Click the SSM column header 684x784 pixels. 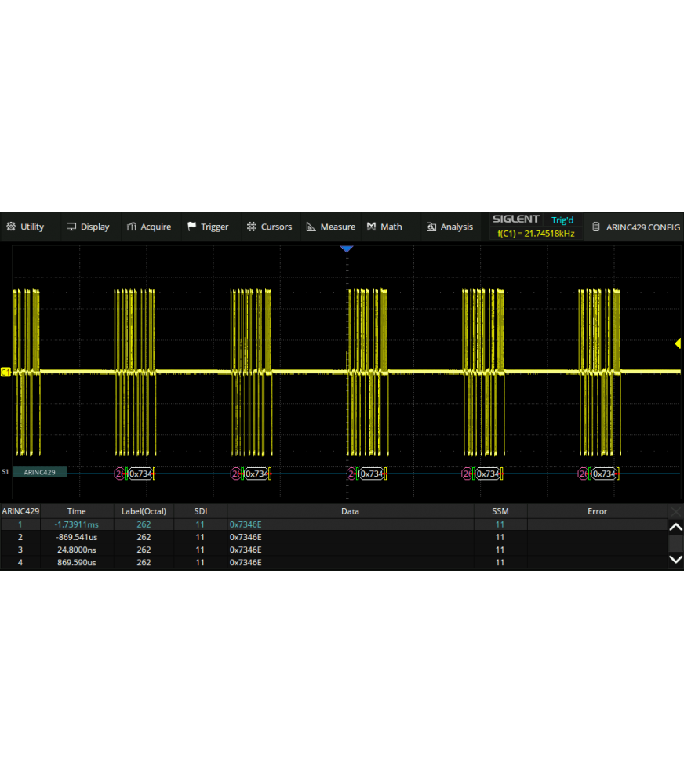coord(500,511)
